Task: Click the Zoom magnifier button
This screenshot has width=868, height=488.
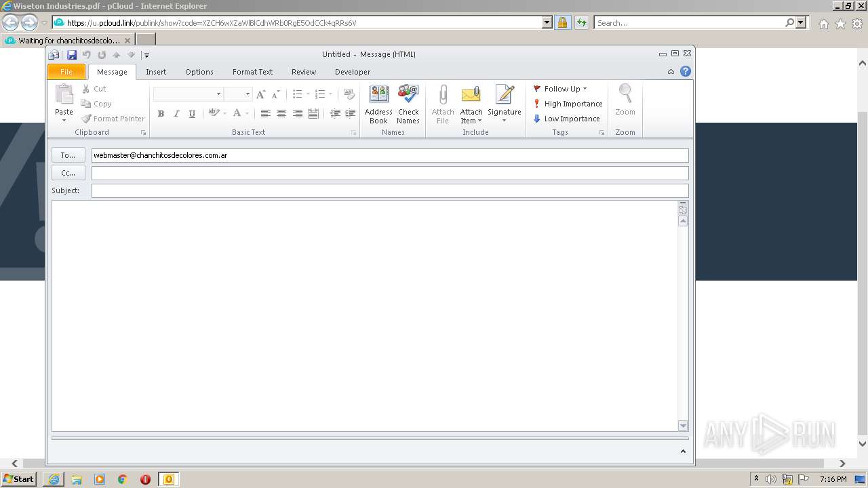Action: [625, 100]
